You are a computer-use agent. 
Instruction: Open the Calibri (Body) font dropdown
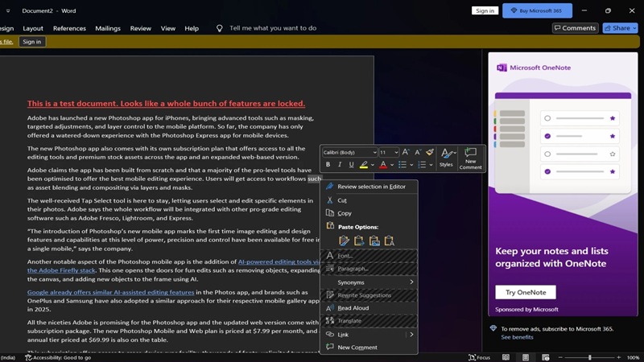tap(349, 152)
